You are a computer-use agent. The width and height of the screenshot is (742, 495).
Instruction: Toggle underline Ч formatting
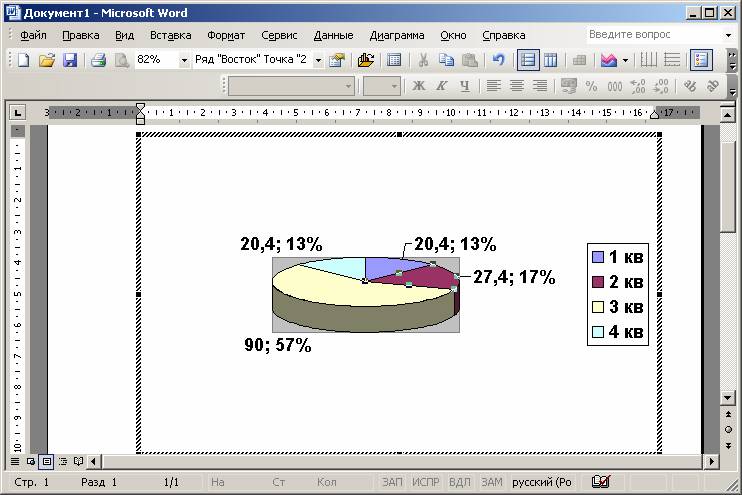pos(465,86)
